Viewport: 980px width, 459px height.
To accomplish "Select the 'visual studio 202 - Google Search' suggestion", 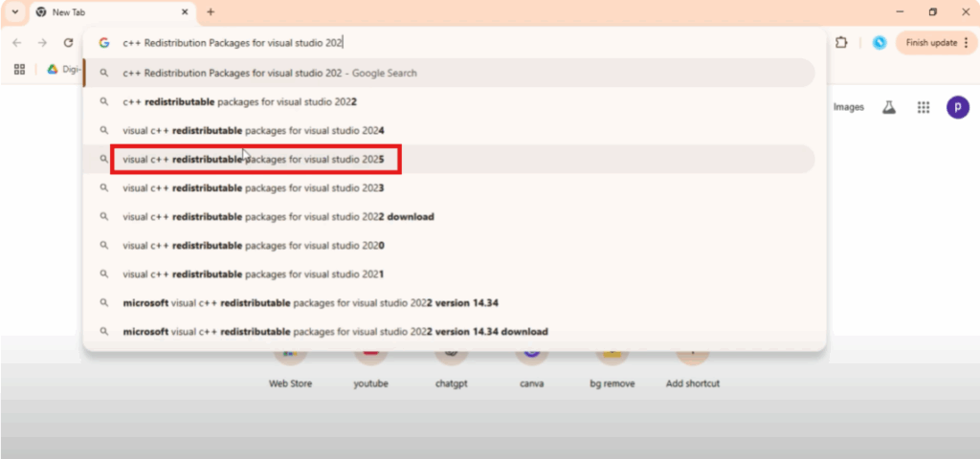I will [450, 73].
